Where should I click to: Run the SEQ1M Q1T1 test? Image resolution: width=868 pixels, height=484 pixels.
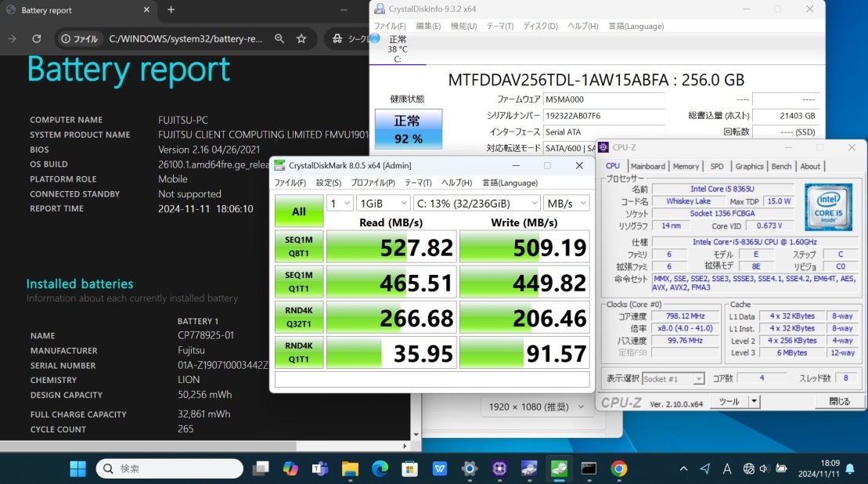point(299,282)
